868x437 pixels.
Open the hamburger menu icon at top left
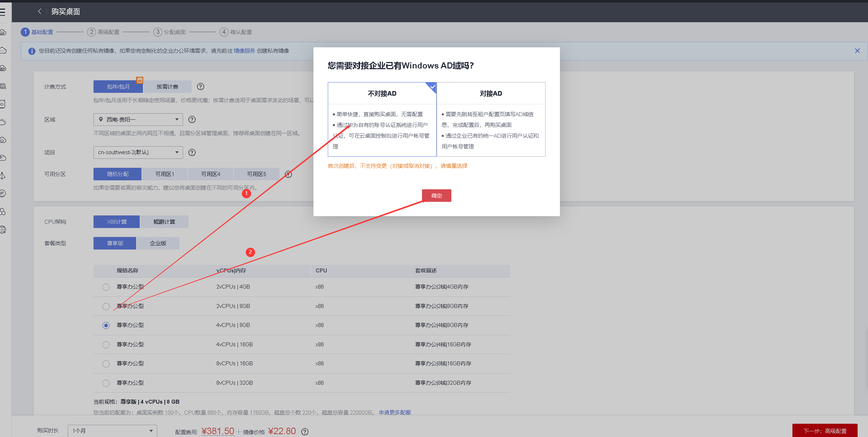3,12
